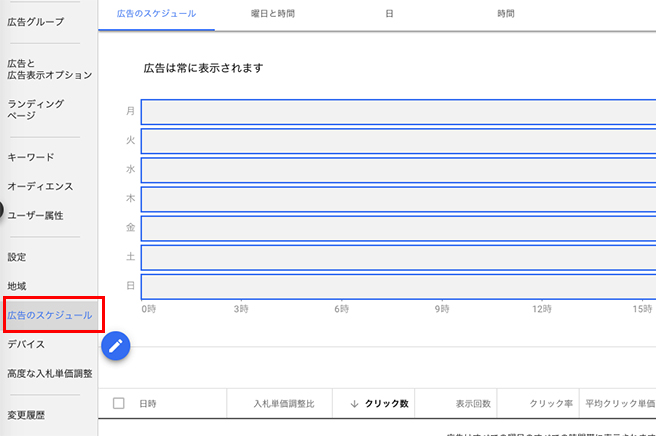656x436 pixels.
Task: Click the 日 (Sunday) schedule bar
Action: [398, 287]
